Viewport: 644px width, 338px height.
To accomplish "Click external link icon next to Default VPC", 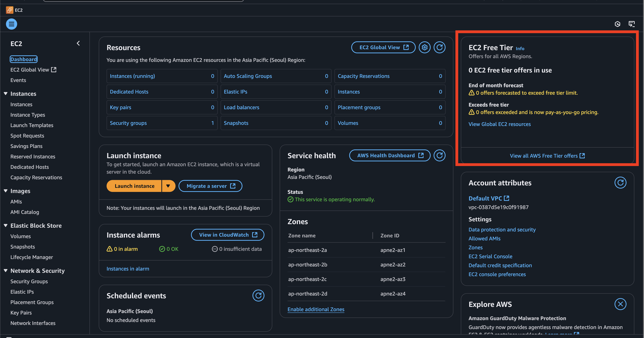I will [x=506, y=198].
